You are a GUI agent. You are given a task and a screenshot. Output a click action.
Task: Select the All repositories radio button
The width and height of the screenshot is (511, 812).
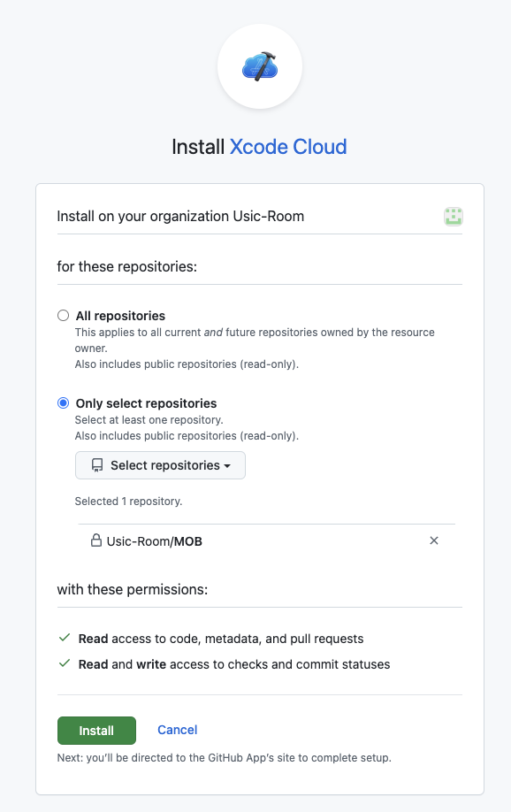(63, 316)
